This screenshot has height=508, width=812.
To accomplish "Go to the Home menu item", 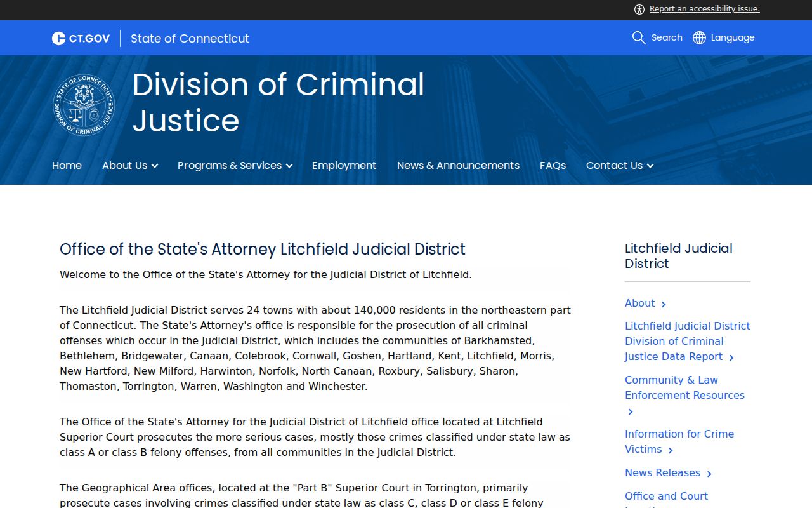I will click(x=67, y=165).
